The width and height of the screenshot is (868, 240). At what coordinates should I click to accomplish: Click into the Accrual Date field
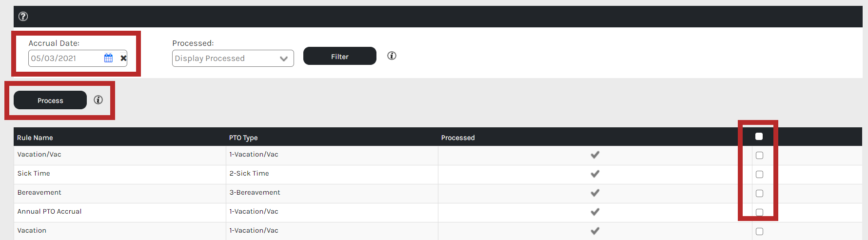[x=66, y=58]
